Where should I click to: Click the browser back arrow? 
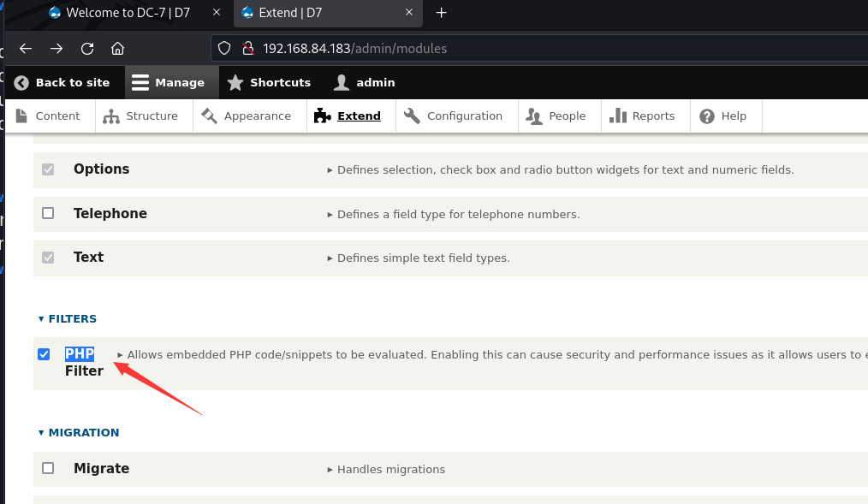[x=26, y=49]
